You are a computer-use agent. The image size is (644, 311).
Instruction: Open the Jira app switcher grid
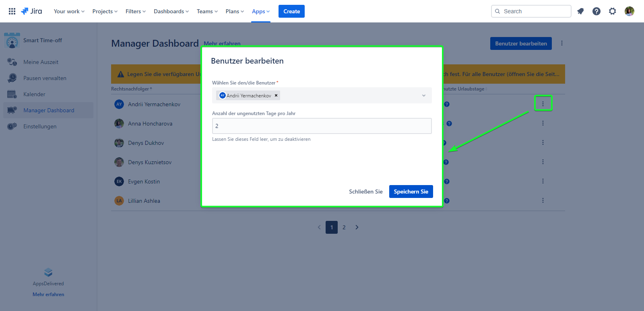pos(12,11)
